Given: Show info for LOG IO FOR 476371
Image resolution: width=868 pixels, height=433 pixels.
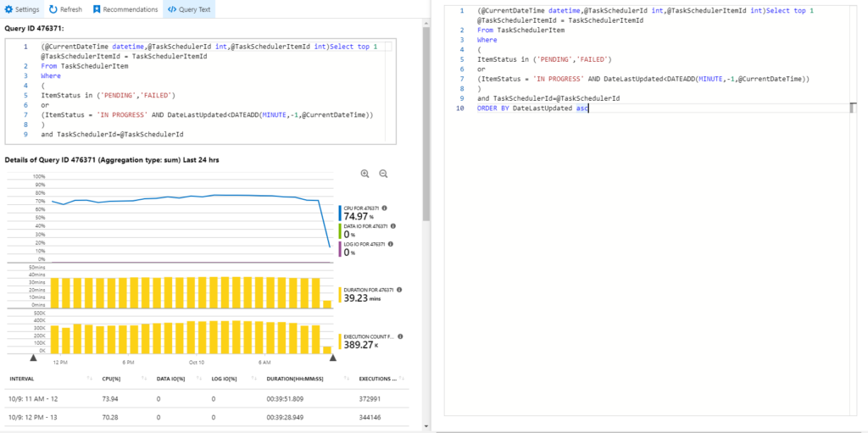Looking at the screenshot, I should pyautogui.click(x=388, y=244).
